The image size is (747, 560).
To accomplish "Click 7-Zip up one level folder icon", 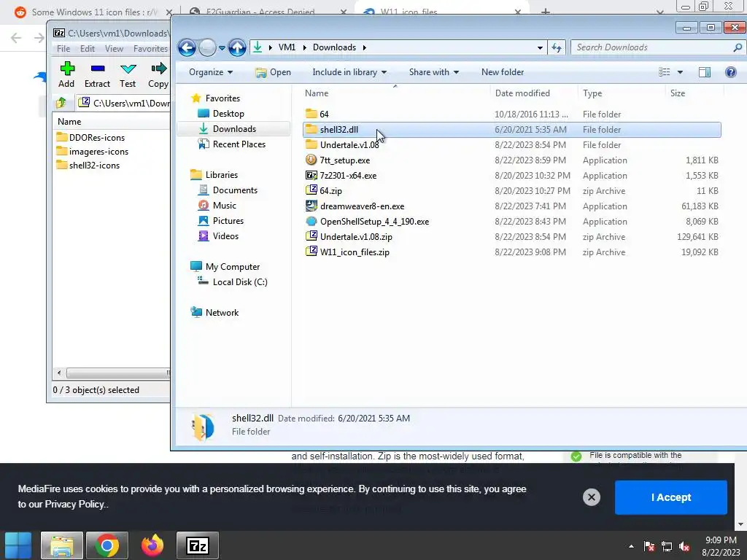I will tap(61, 103).
